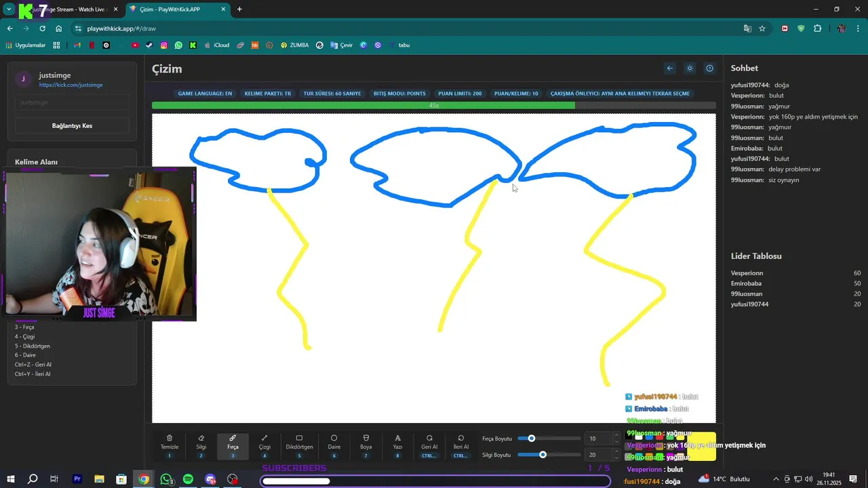Viewport: 868px width, 488px height.
Task: Click the Silgi Boyutu value field showing 20
Action: coord(602,455)
